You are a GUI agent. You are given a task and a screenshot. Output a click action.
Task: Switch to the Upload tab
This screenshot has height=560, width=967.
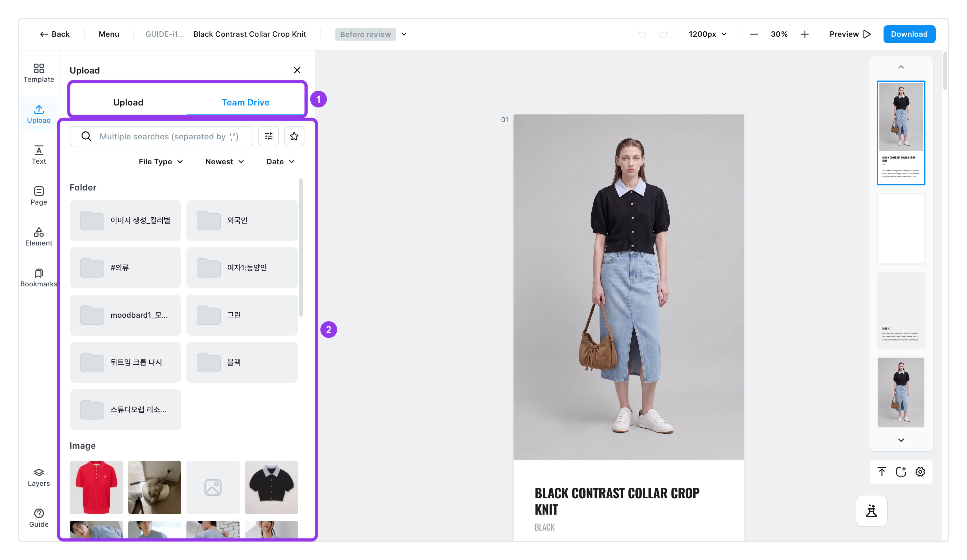(x=128, y=102)
